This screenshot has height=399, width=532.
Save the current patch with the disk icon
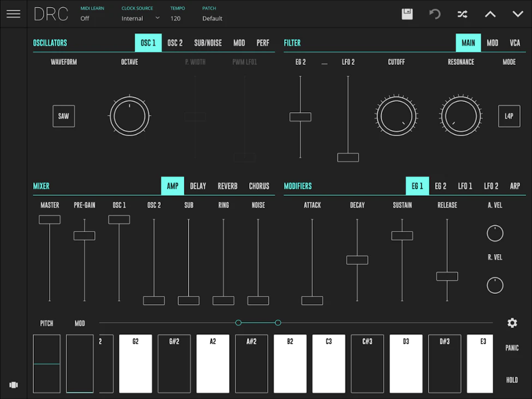[x=407, y=14]
